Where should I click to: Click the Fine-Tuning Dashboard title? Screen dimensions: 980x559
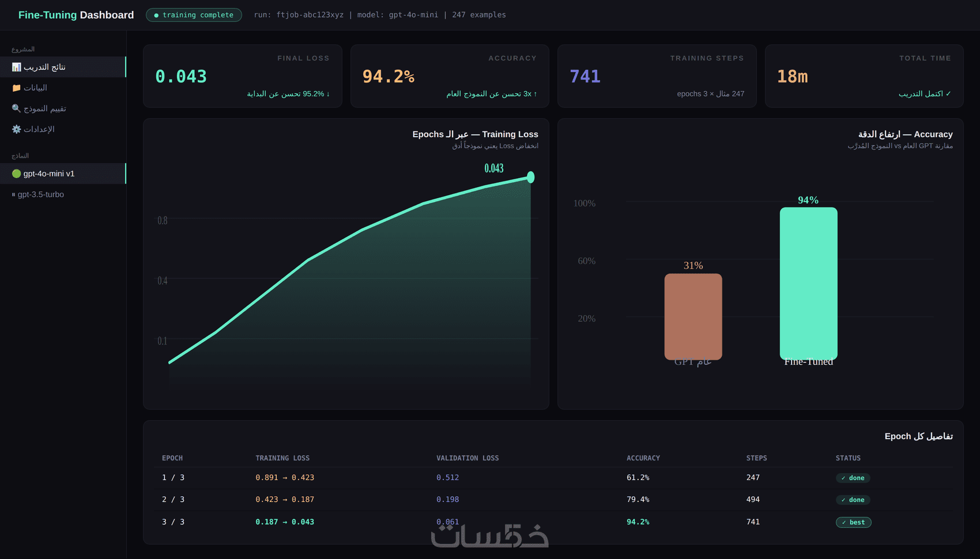[x=76, y=15]
